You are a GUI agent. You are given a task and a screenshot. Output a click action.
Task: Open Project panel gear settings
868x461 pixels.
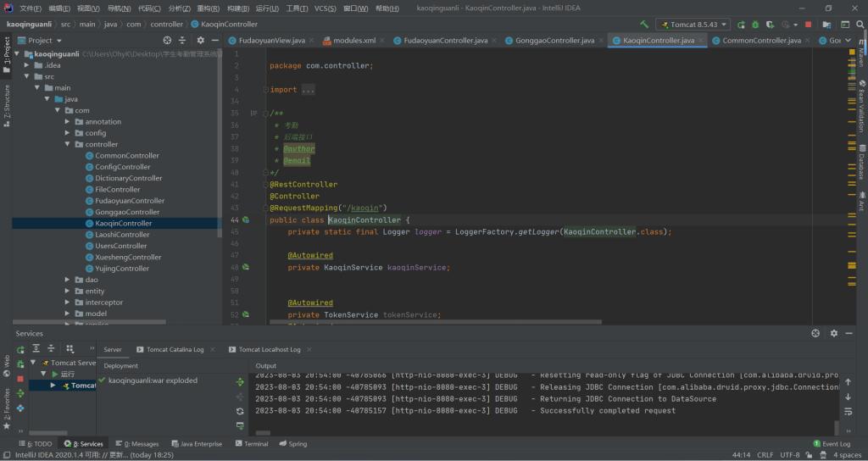click(x=200, y=40)
